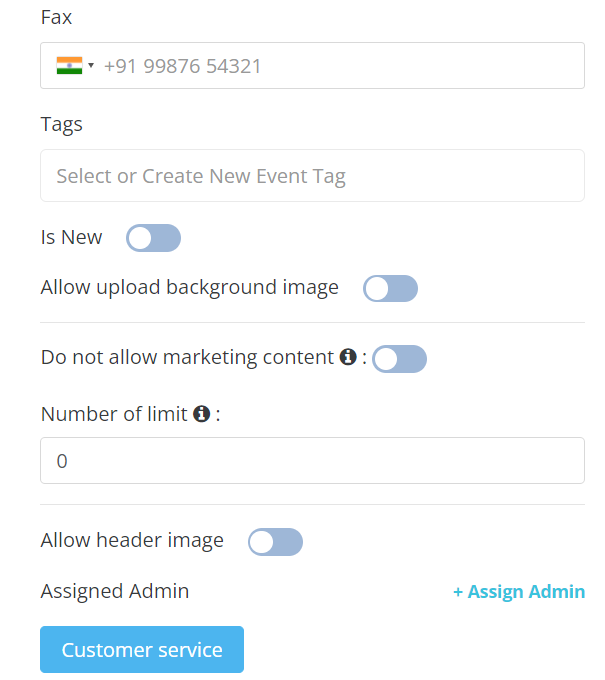Enable Allow upload background image switch
This screenshot has height=680, width=605.
coord(390,289)
